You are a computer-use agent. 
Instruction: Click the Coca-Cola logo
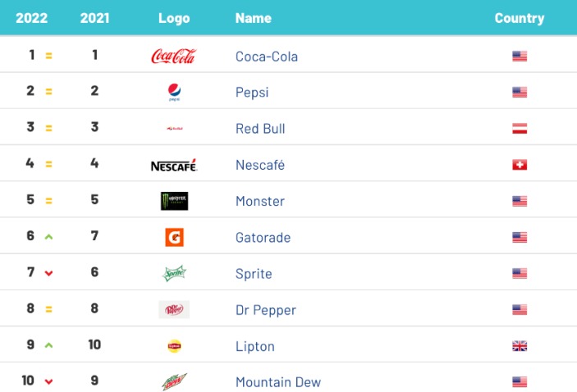(174, 56)
